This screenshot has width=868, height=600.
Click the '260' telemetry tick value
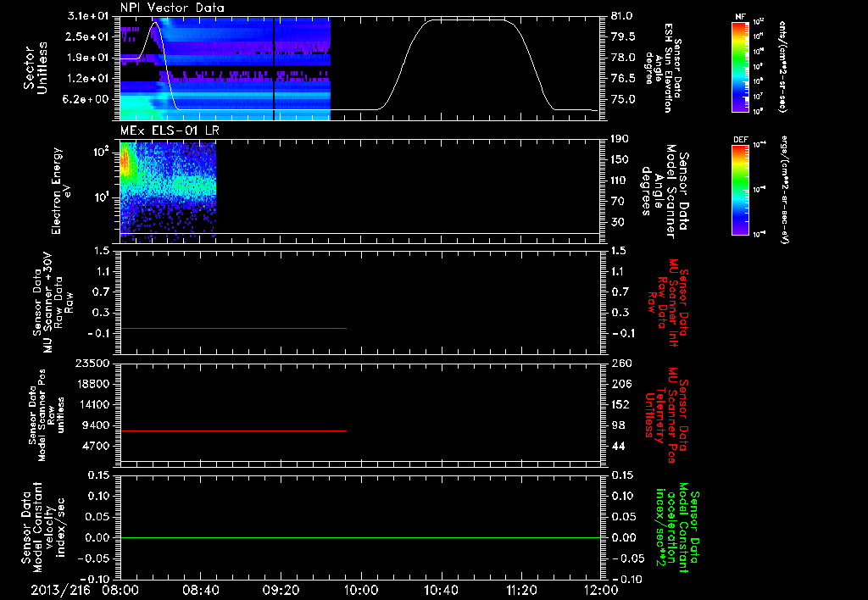tap(621, 363)
